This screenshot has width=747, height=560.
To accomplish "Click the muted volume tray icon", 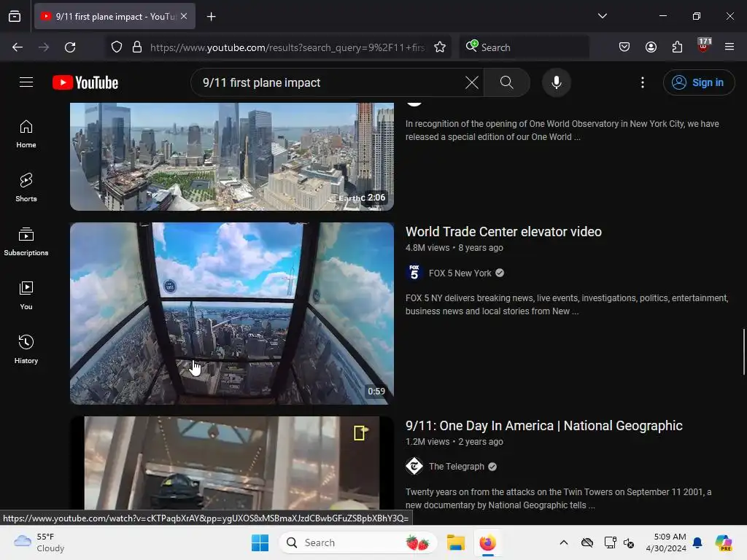I will 628,542.
